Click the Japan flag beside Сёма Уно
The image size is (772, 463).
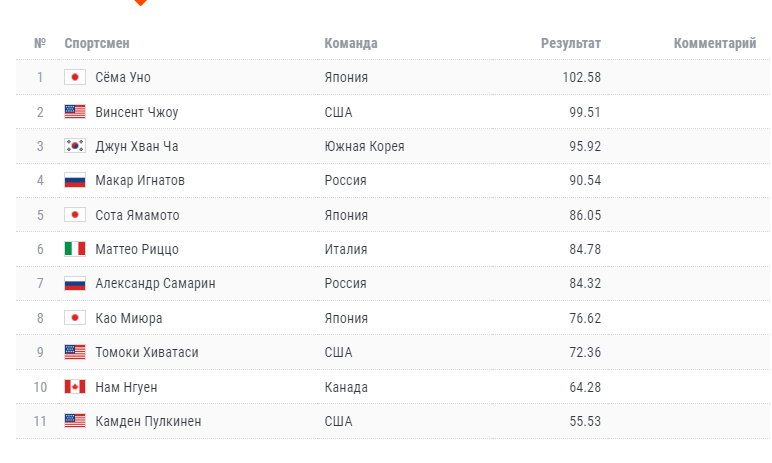[x=75, y=77]
